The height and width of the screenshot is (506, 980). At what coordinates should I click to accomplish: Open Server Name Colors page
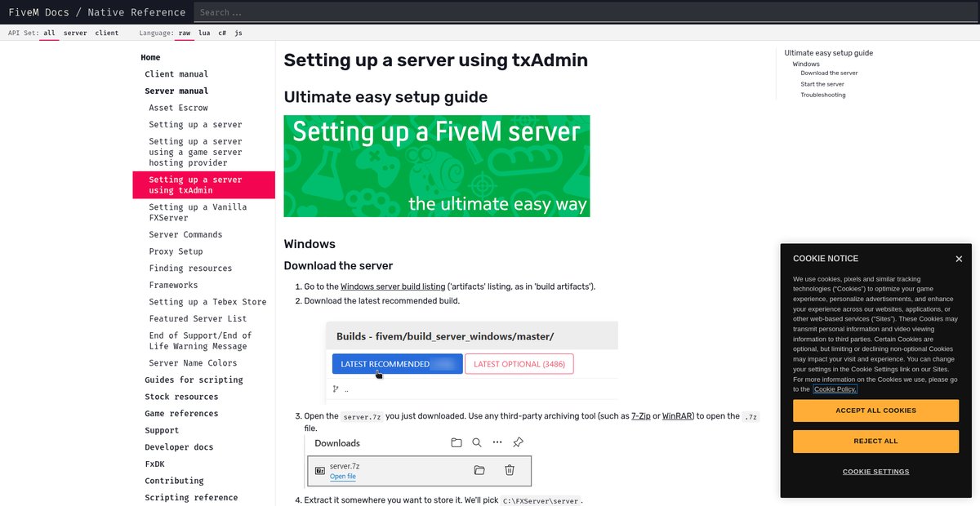(193, 363)
